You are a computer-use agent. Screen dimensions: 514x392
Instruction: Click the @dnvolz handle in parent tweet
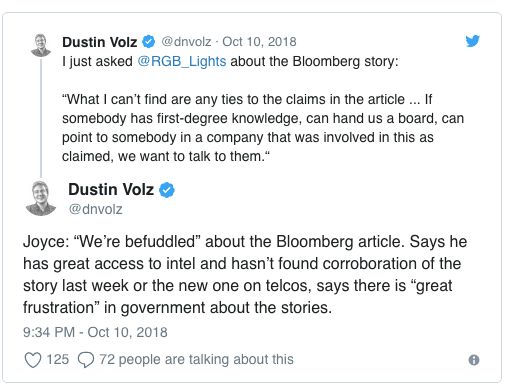click(x=186, y=42)
